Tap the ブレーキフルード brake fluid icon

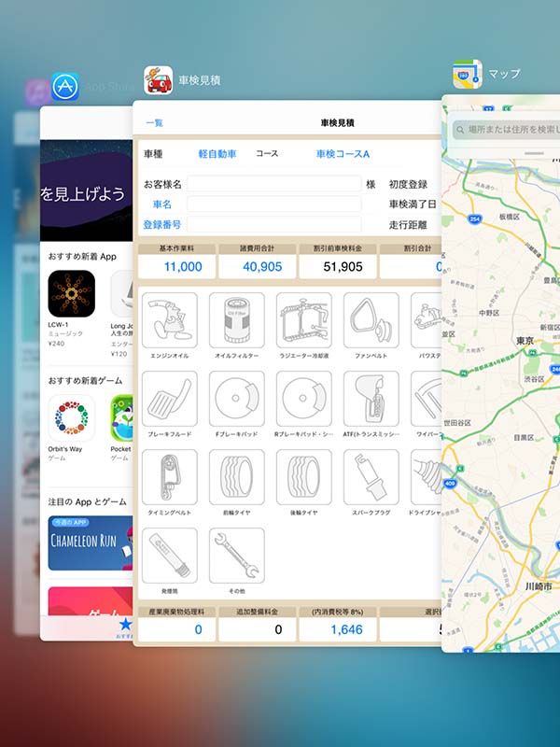click(x=169, y=399)
